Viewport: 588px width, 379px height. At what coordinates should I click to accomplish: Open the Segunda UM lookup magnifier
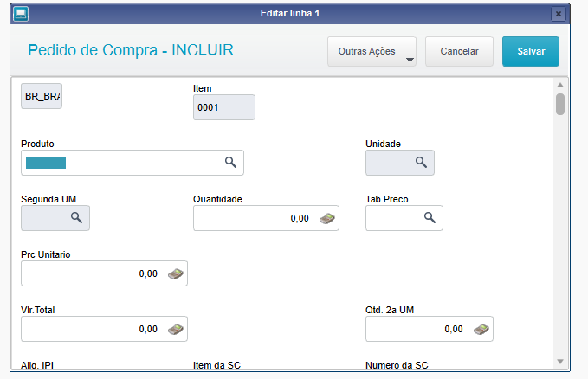76,217
